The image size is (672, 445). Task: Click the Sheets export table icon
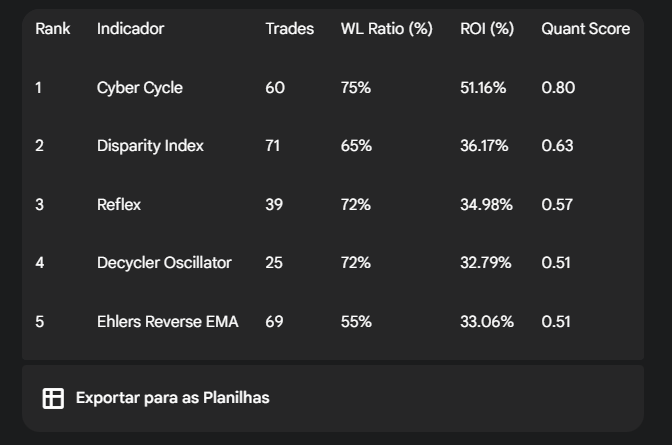tap(53, 398)
